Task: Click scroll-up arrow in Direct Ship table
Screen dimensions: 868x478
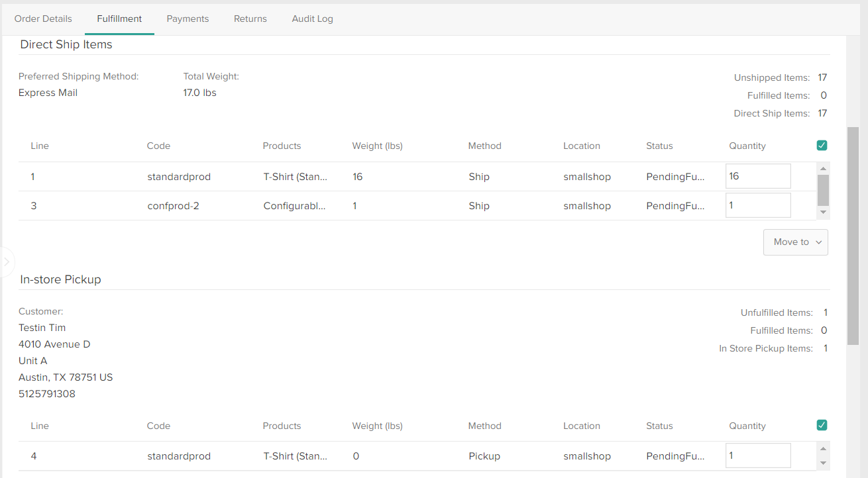Action: tap(823, 167)
